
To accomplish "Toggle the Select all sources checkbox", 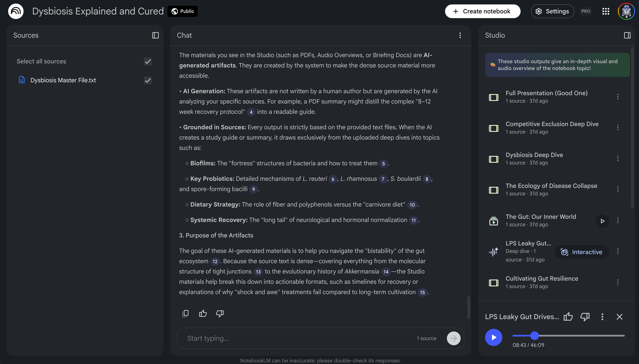I will 148,61.
